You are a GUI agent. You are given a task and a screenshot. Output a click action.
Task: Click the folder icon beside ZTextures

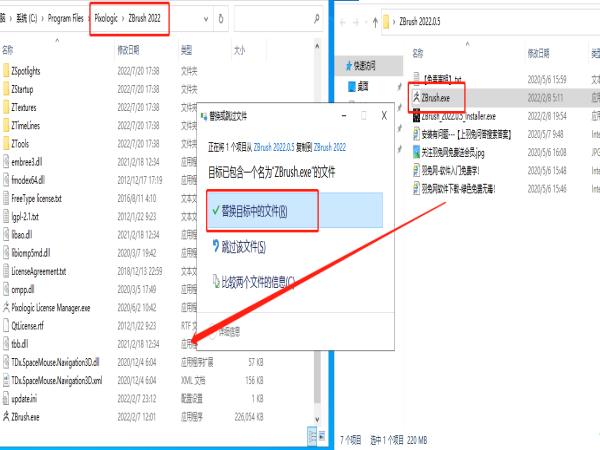click(6, 107)
